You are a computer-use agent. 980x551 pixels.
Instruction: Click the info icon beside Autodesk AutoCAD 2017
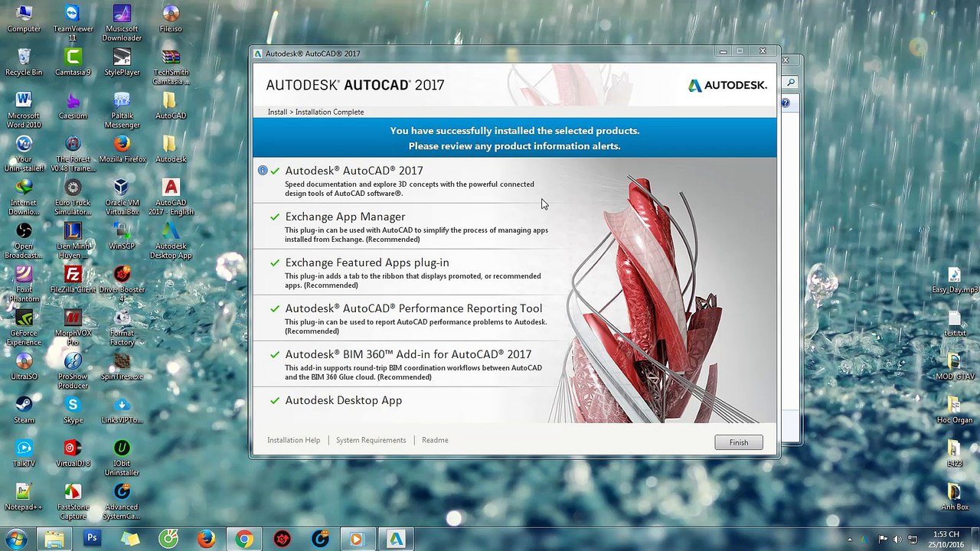263,171
